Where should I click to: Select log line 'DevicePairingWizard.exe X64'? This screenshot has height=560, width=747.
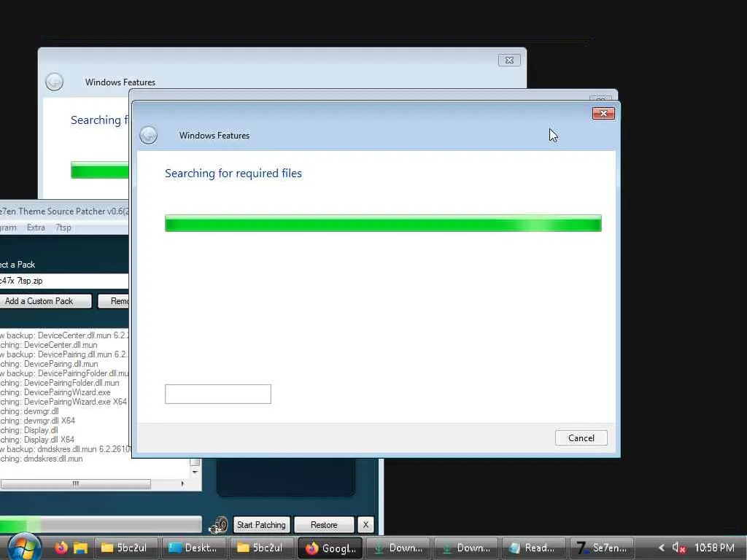(63, 402)
